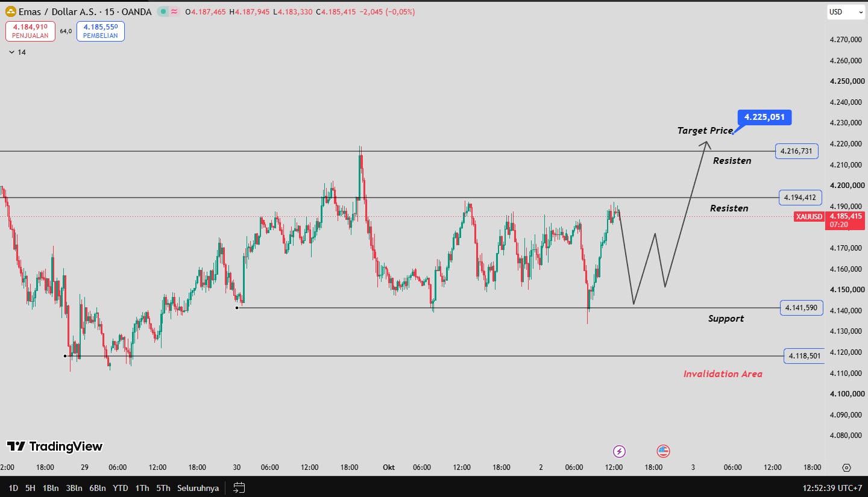Open the USD currency dropdown
868x497 pixels.
845,11
